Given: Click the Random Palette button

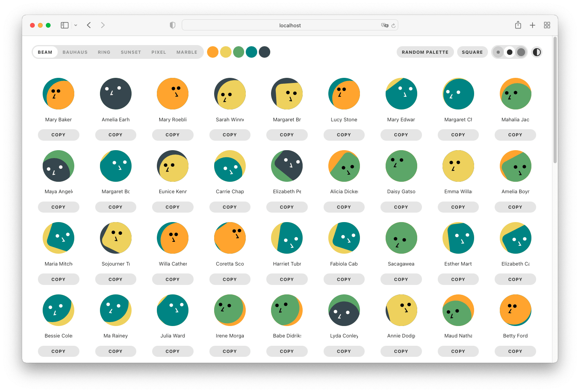Looking at the screenshot, I should click(x=425, y=52).
